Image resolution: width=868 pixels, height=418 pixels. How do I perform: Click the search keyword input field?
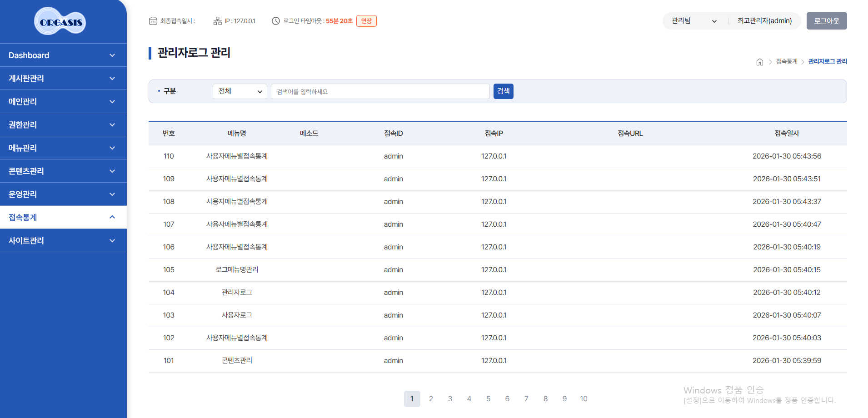tap(380, 91)
